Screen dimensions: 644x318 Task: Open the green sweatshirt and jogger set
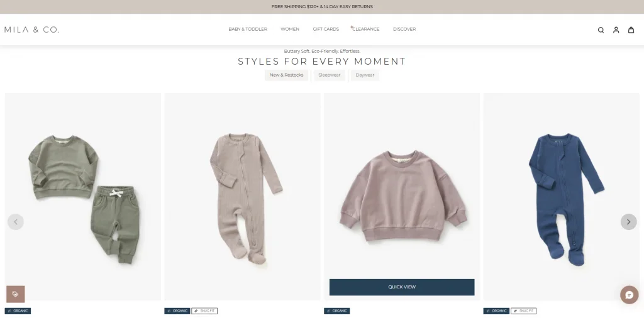pyautogui.click(x=83, y=197)
